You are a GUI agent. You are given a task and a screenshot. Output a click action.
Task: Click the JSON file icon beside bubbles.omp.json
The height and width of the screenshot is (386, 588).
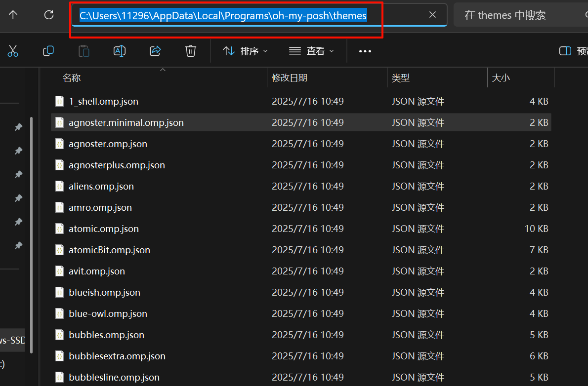tap(60, 335)
